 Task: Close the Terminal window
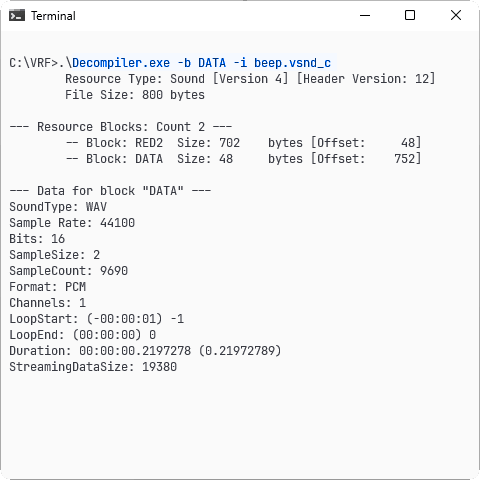point(456,15)
